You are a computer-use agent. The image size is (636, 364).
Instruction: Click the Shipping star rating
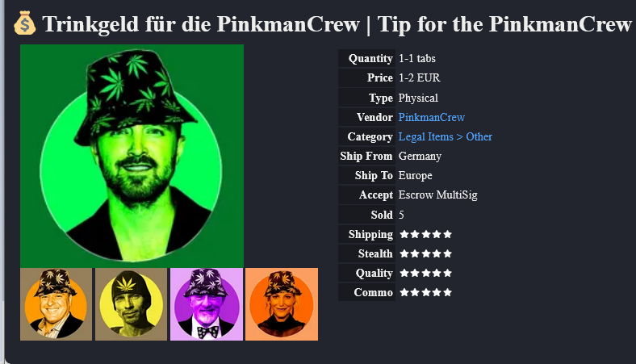[425, 234]
